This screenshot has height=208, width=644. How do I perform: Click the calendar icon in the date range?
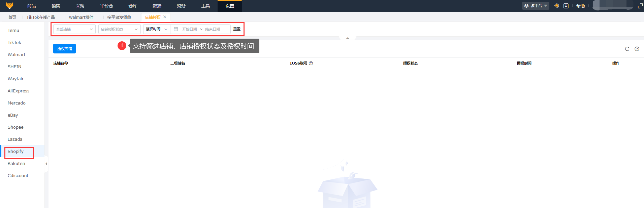176,29
